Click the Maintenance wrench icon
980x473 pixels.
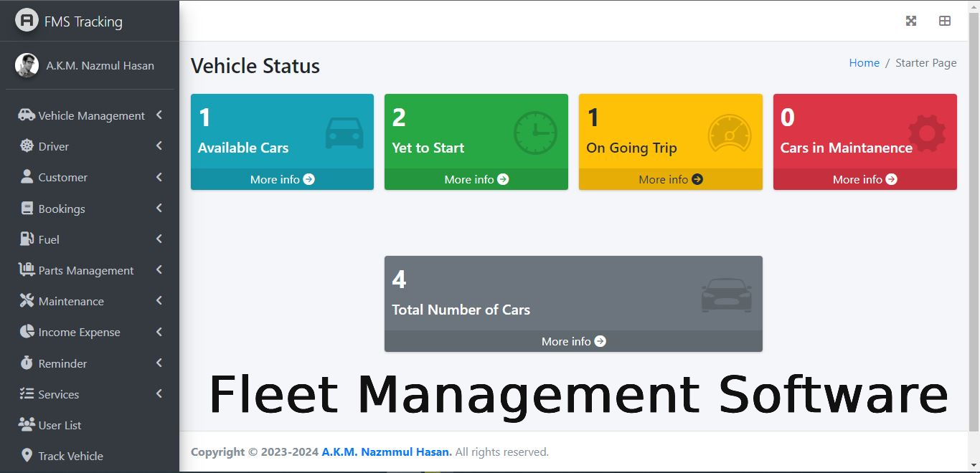(x=27, y=301)
